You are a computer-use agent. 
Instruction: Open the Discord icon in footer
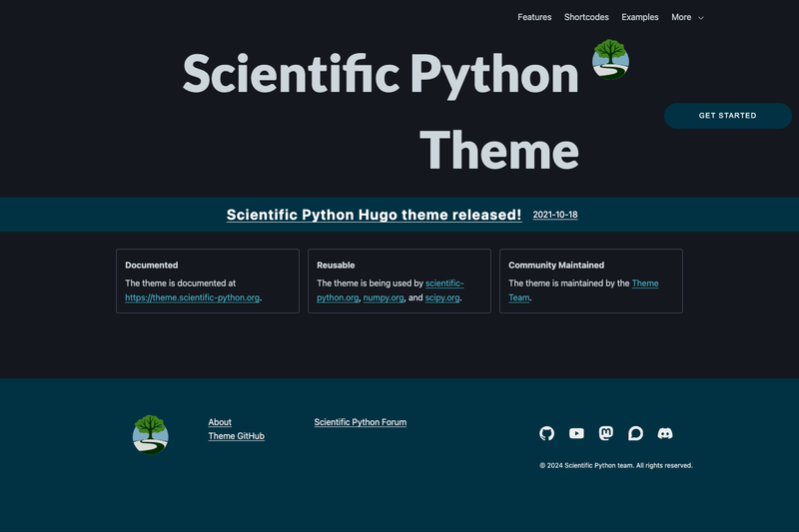(665, 433)
